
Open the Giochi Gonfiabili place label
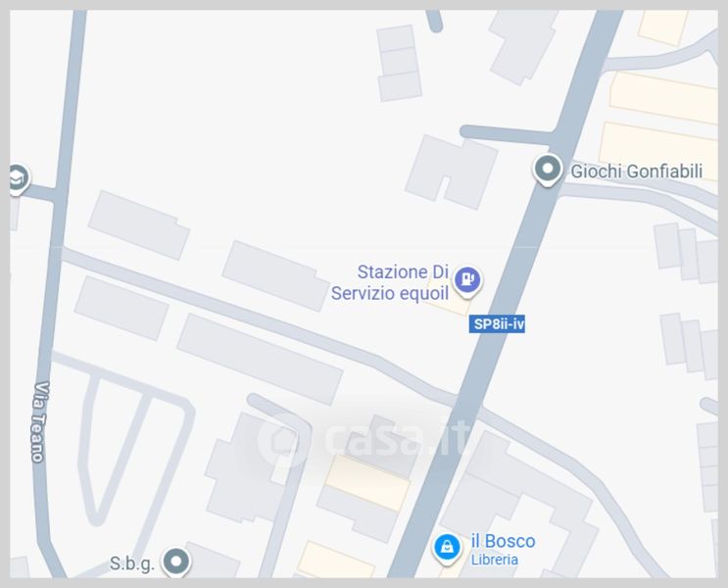pyautogui.click(x=636, y=171)
